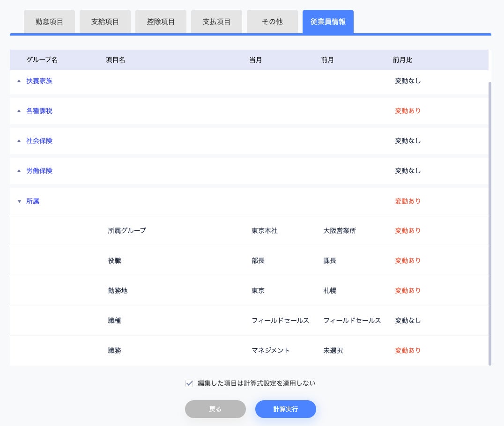The width and height of the screenshot is (504, 426).
Task: Click 変動あり status in 勤務地 row
Action: click(x=408, y=290)
